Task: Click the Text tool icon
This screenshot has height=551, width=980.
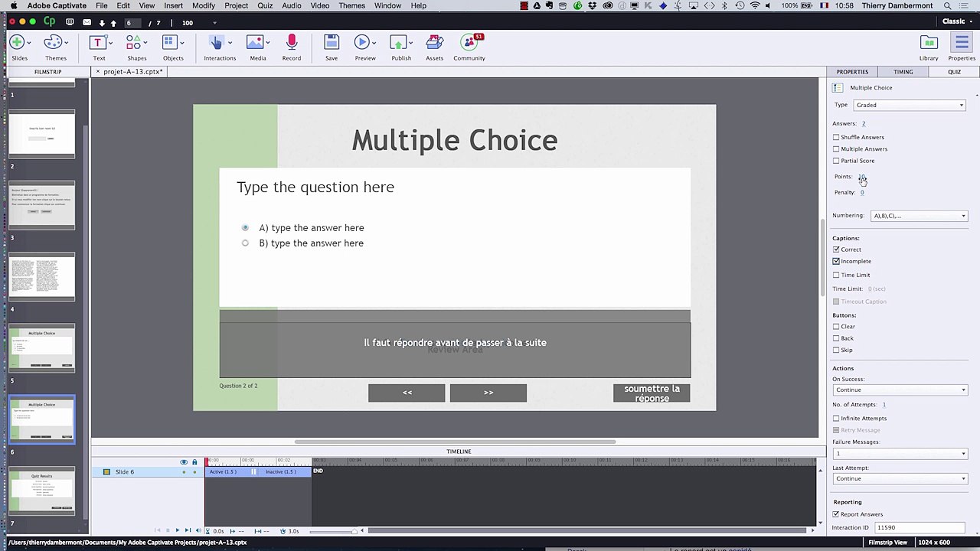Action: [x=97, y=42]
